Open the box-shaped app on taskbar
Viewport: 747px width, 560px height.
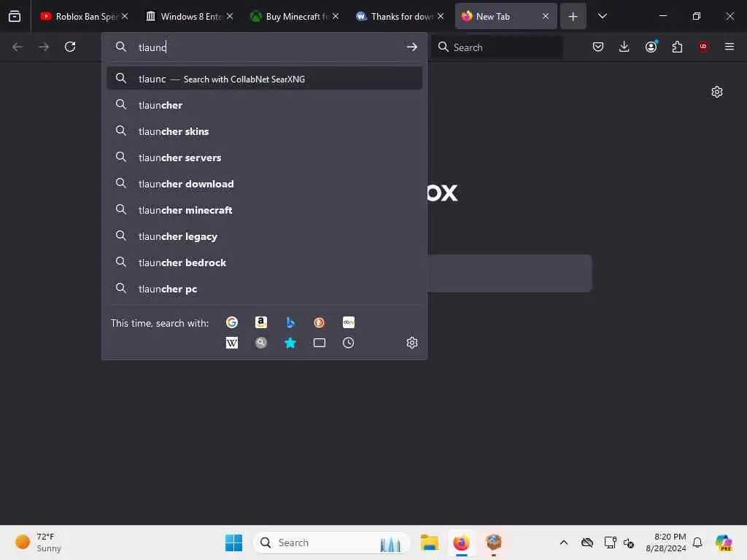pyautogui.click(x=494, y=542)
